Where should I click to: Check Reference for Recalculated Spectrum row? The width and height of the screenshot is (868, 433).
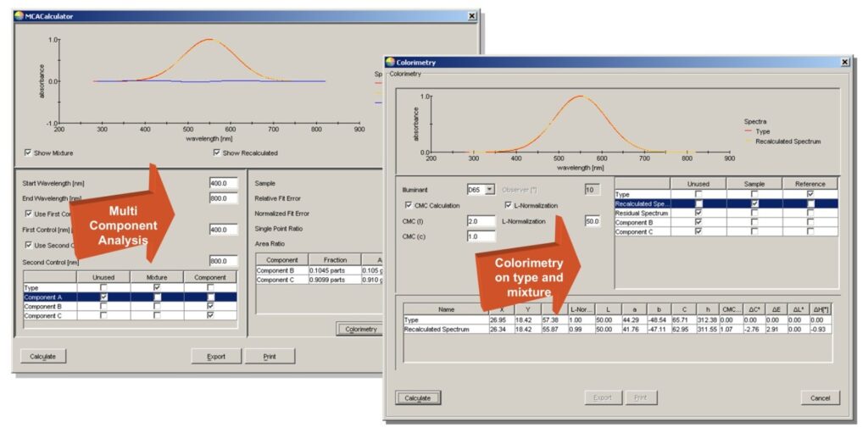810,203
